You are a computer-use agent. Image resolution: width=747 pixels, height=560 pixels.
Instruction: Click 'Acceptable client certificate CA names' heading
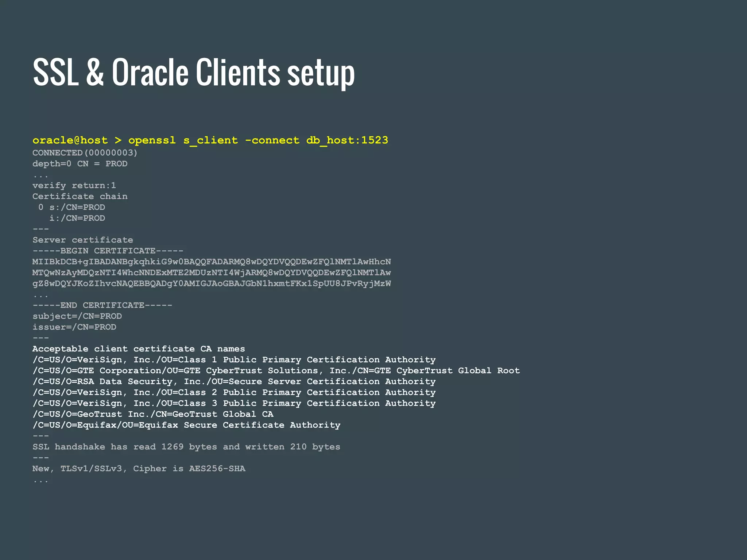coord(139,349)
